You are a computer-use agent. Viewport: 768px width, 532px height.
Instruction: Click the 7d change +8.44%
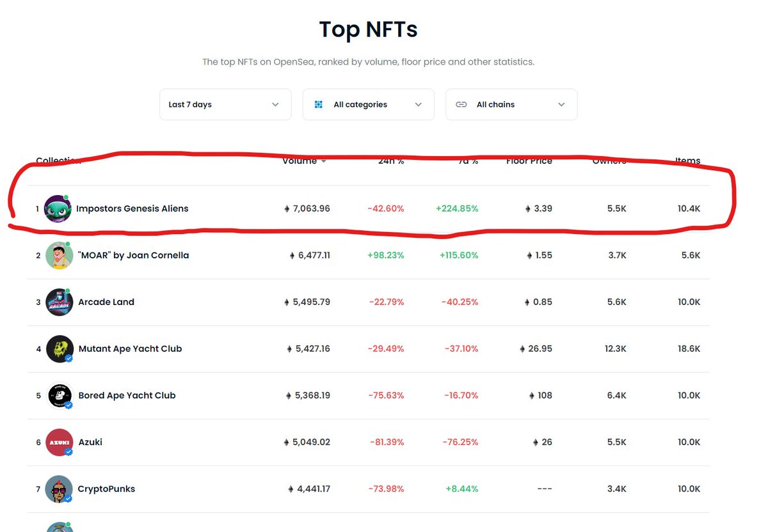(462, 489)
